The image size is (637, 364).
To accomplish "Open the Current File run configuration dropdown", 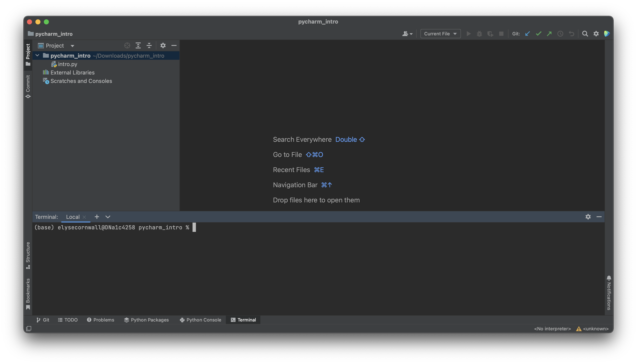I will tap(440, 33).
